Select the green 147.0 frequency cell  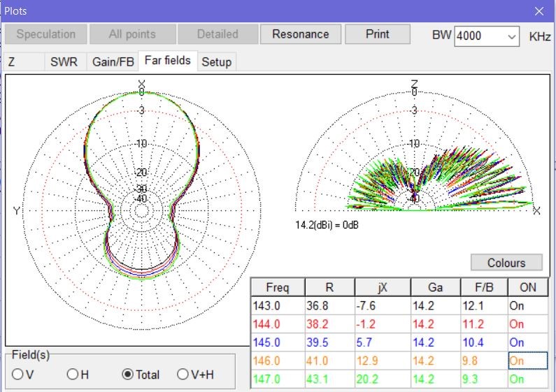click(278, 379)
